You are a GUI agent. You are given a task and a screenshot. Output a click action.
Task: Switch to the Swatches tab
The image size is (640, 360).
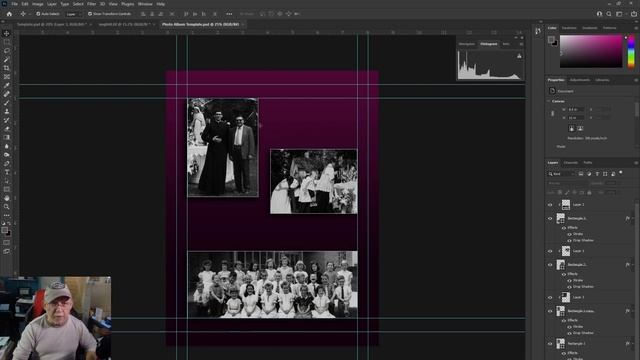569,28
